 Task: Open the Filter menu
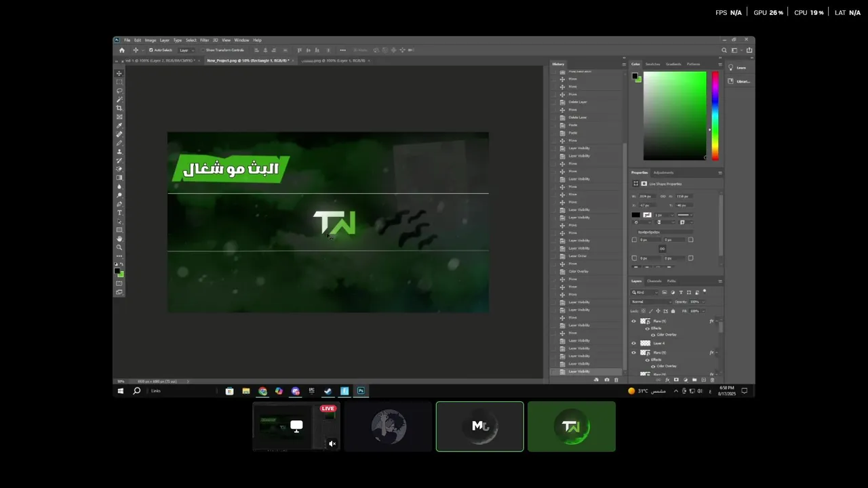pos(204,40)
